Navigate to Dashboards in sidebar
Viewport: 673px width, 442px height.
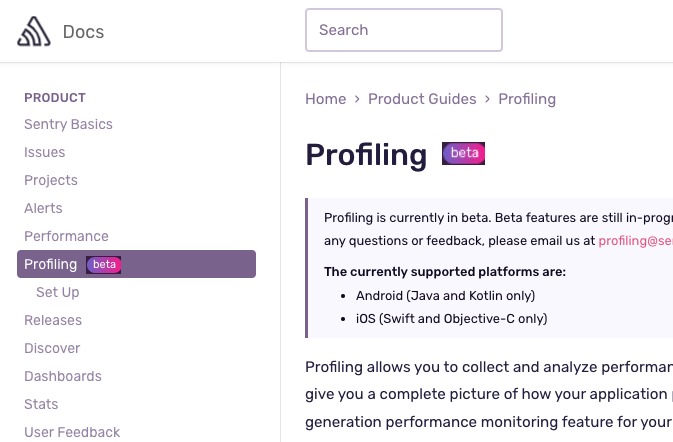(63, 376)
